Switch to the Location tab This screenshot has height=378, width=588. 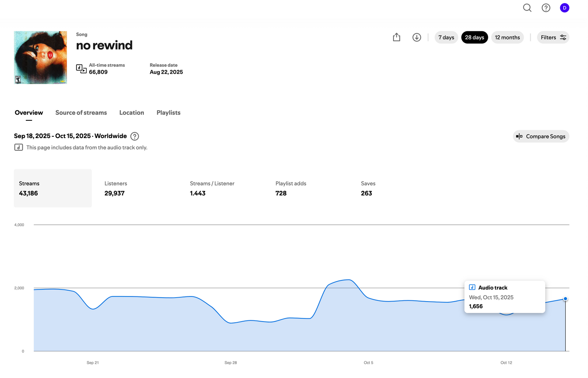click(x=132, y=113)
